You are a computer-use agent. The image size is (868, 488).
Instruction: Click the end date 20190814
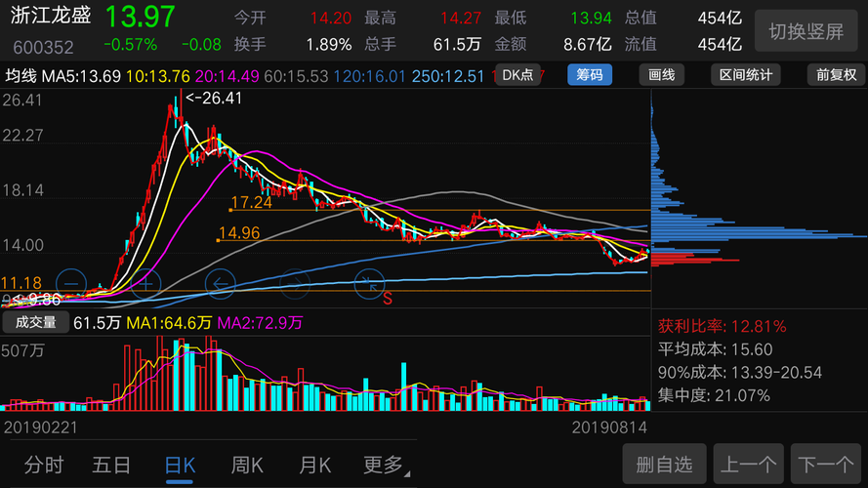coord(609,427)
